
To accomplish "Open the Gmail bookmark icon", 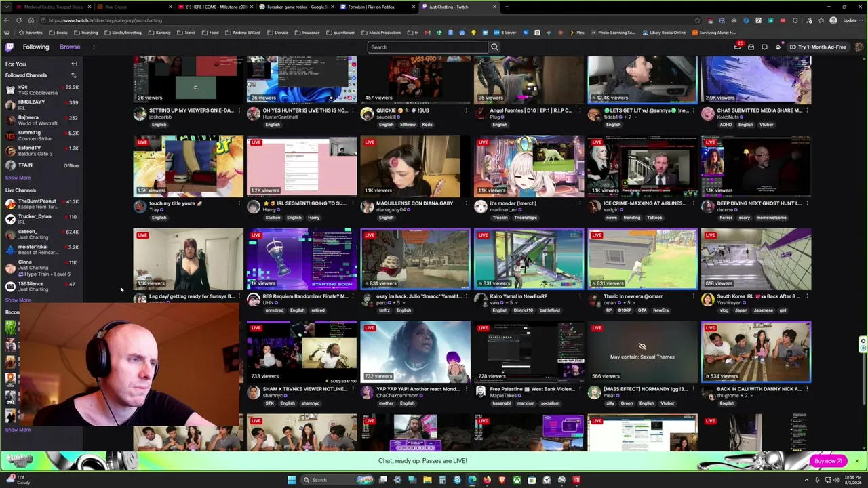I will pyautogui.click(x=427, y=33).
